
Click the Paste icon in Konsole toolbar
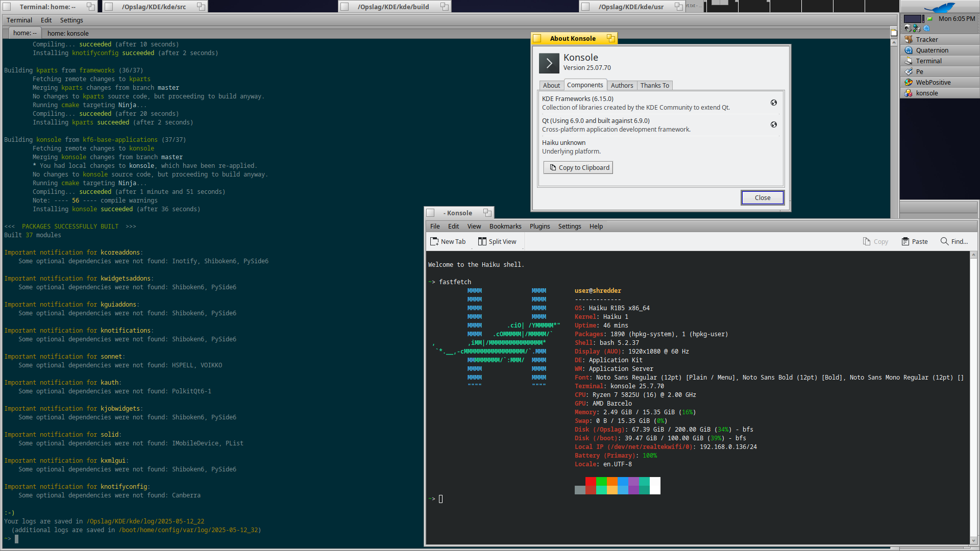(905, 241)
